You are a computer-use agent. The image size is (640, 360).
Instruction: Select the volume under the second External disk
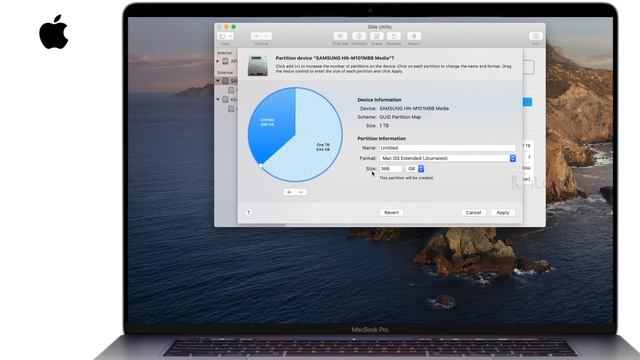coord(231,109)
